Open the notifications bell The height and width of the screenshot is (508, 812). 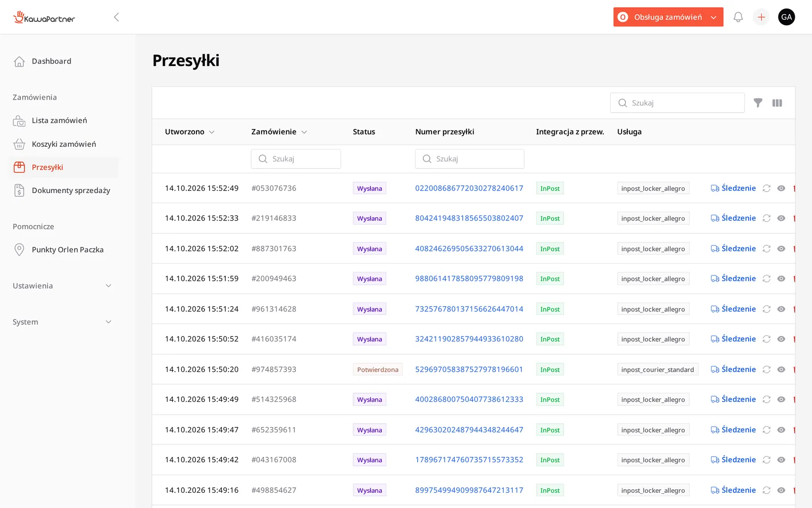738,17
